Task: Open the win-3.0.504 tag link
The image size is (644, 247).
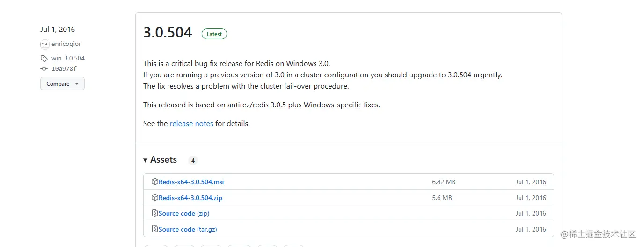Action: click(x=68, y=59)
